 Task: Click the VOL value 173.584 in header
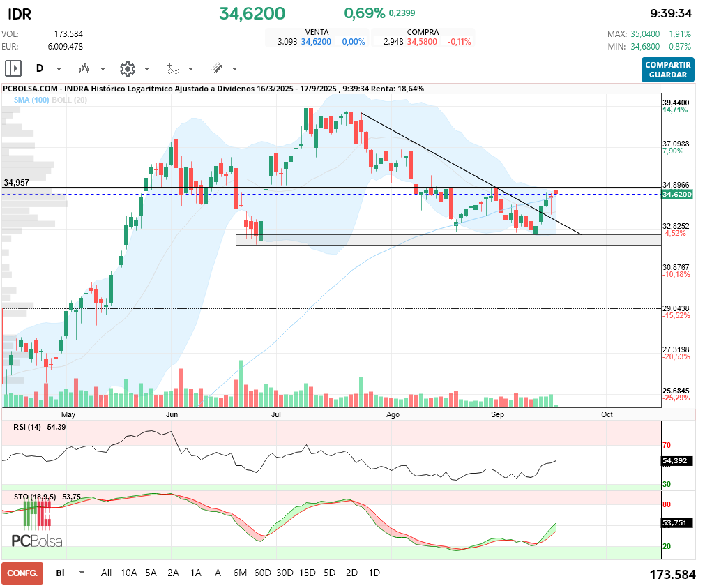click(x=69, y=34)
